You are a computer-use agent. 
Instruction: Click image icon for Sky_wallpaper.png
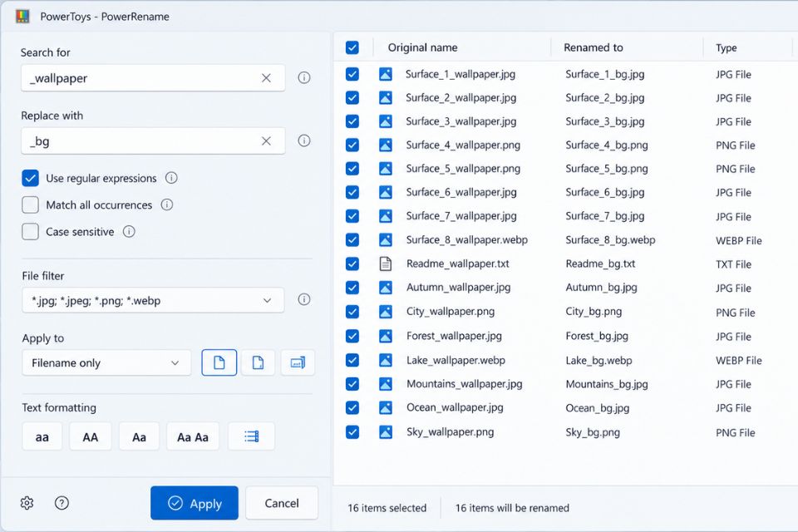pyautogui.click(x=386, y=432)
